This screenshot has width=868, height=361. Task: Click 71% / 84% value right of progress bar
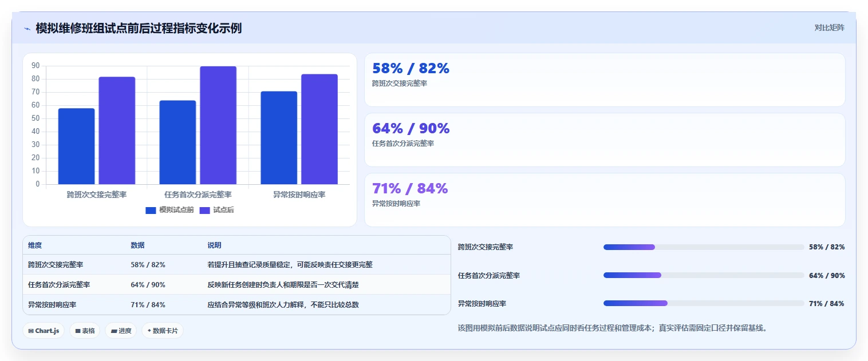pos(827,303)
